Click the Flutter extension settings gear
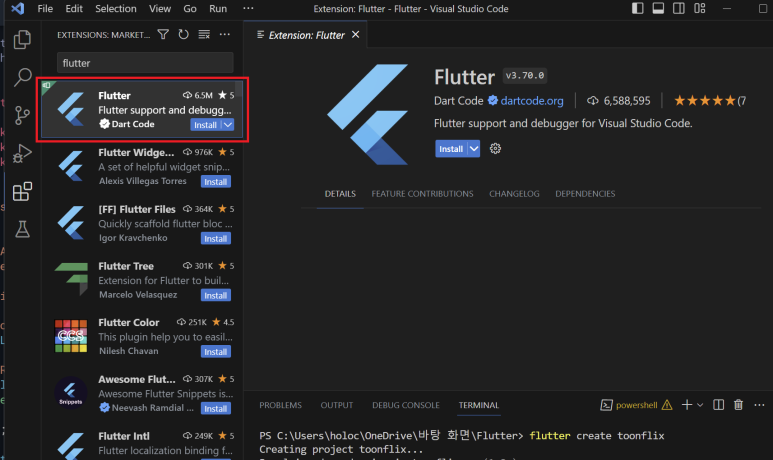The width and height of the screenshot is (773, 460). (x=495, y=148)
